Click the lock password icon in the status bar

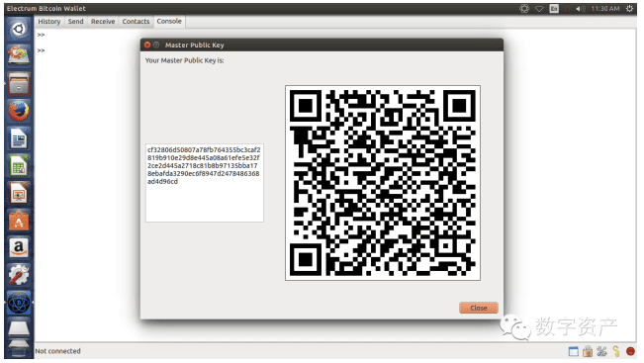[588, 351]
